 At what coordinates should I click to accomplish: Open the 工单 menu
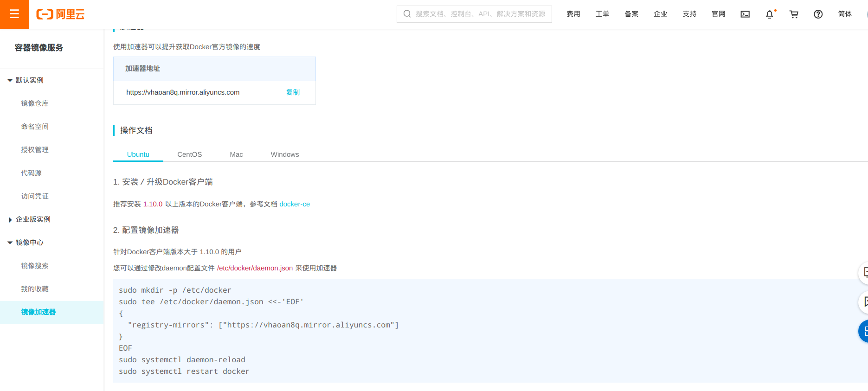(602, 14)
